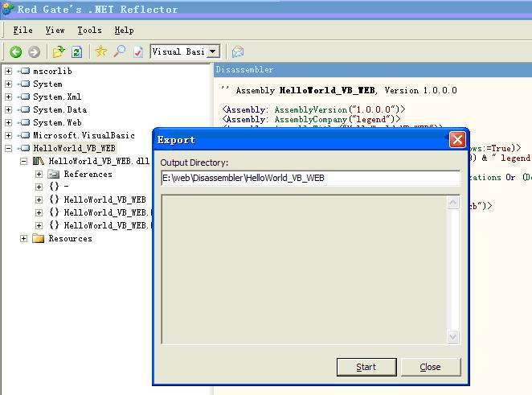Click the References folder icon
This screenshot has height=395, width=532.
tap(53, 175)
